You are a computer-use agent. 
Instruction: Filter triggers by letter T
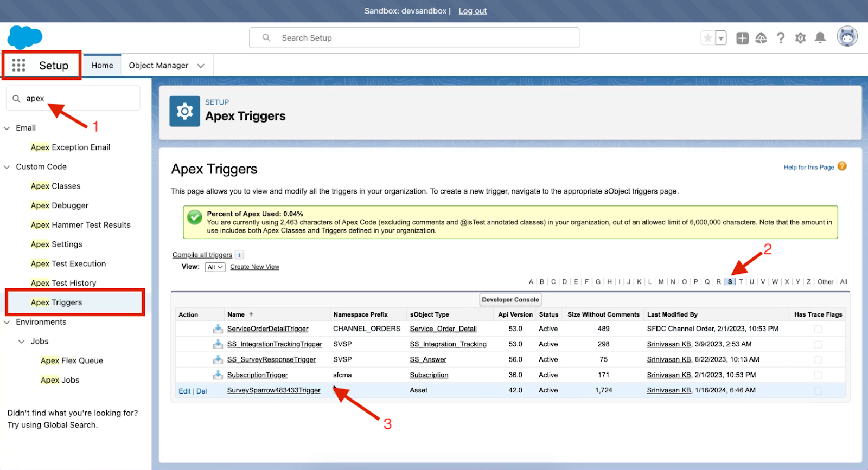[741, 282]
